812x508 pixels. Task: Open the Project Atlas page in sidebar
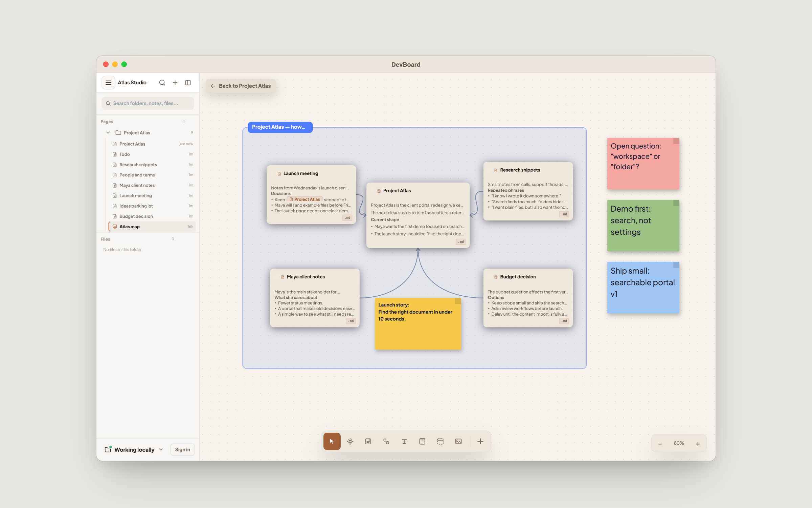click(x=152, y=144)
